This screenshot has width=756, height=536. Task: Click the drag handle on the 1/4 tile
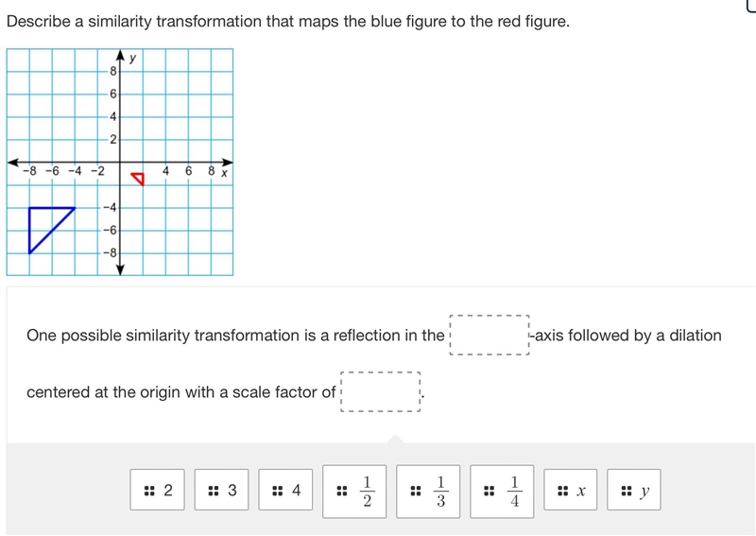[489, 492]
